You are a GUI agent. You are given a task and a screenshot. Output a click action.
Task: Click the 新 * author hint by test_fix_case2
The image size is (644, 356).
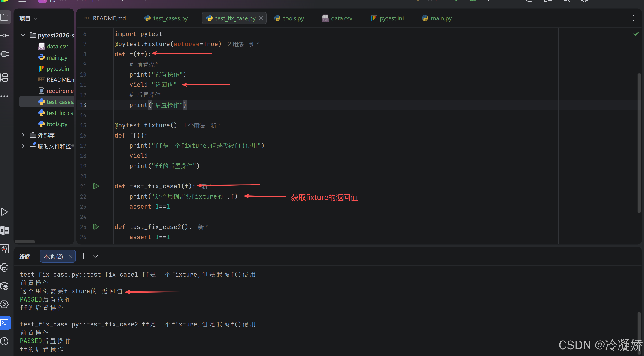[203, 227]
